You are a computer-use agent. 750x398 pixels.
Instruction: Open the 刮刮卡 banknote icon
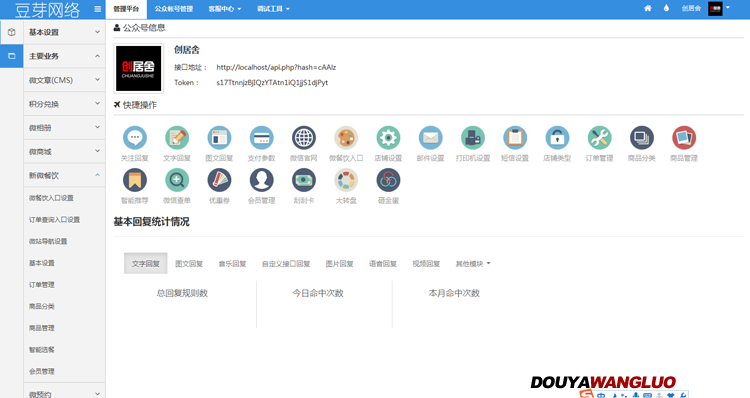point(304,180)
